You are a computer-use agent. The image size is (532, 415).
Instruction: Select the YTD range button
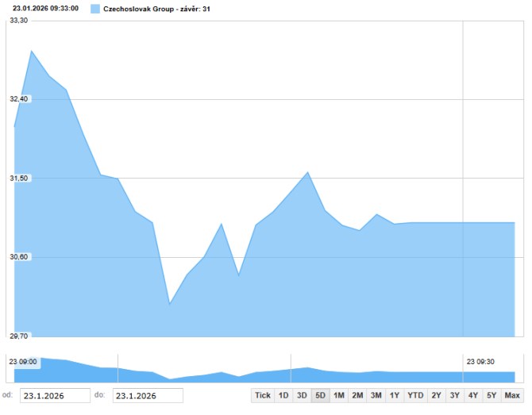[x=415, y=395]
